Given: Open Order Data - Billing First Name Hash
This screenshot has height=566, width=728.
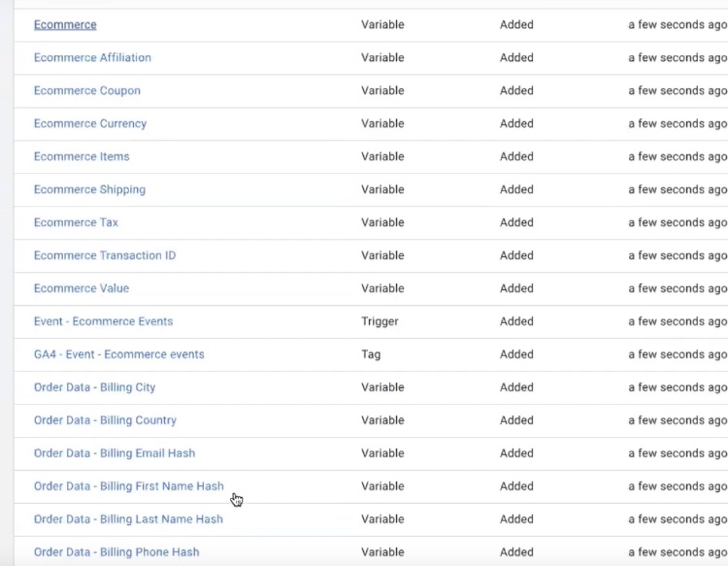Looking at the screenshot, I should click(128, 486).
